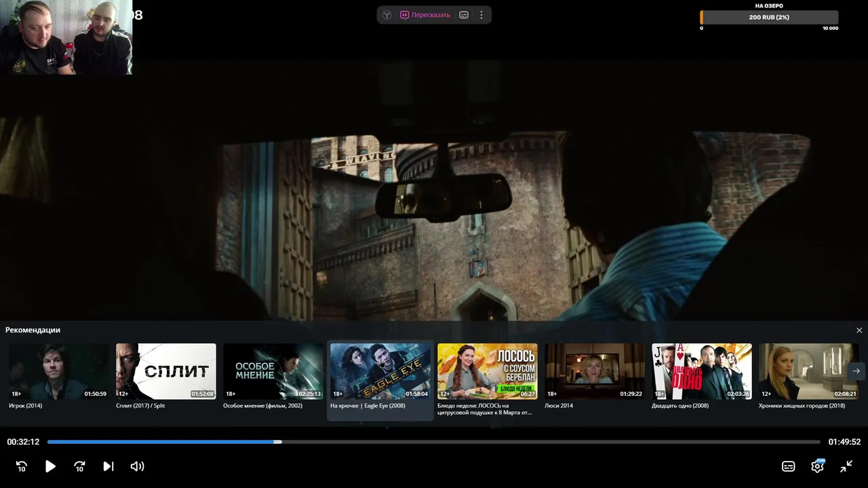
Task: Click the progress bar playhead knob
Action: pyautogui.click(x=277, y=442)
